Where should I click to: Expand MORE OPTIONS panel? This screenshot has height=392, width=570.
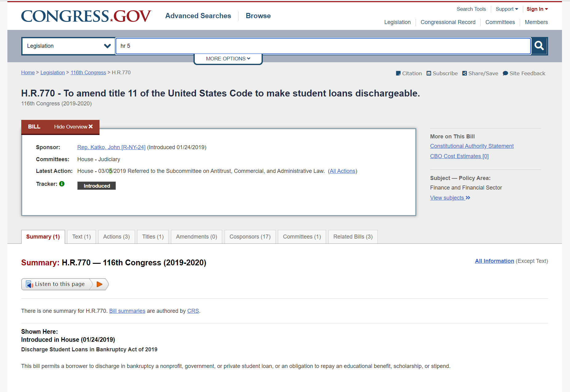pos(228,59)
